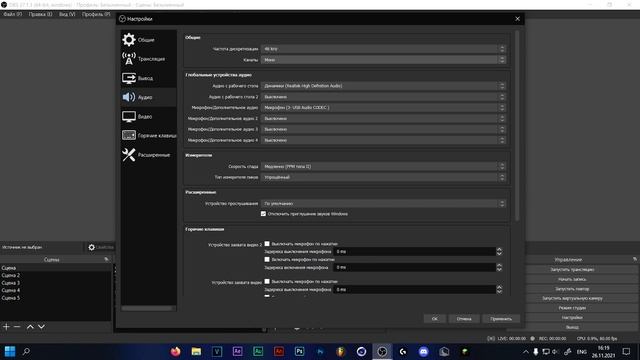Image resolution: width=640 pixels, height=360 pixels.
Task: Open the notification center icon in the tray
Action: [627, 351]
